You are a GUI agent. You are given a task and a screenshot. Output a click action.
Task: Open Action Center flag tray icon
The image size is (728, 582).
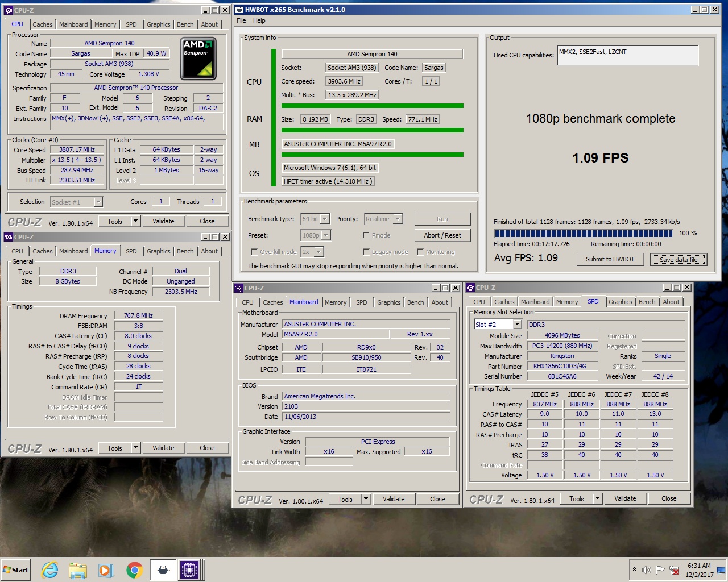pos(660,569)
